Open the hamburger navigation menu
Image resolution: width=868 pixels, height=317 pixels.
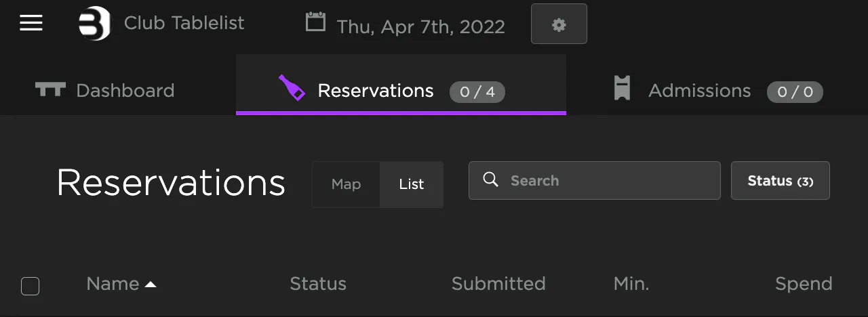coord(31,23)
